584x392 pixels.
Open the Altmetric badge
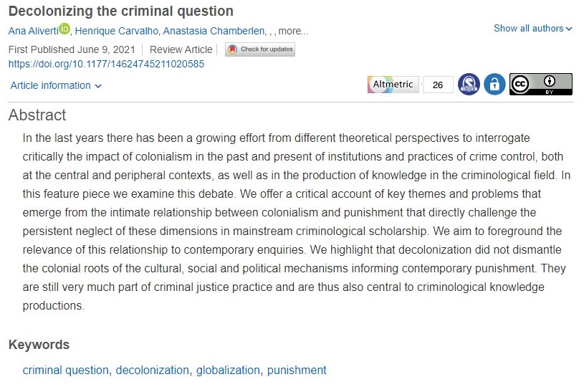click(x=393, y=85)
